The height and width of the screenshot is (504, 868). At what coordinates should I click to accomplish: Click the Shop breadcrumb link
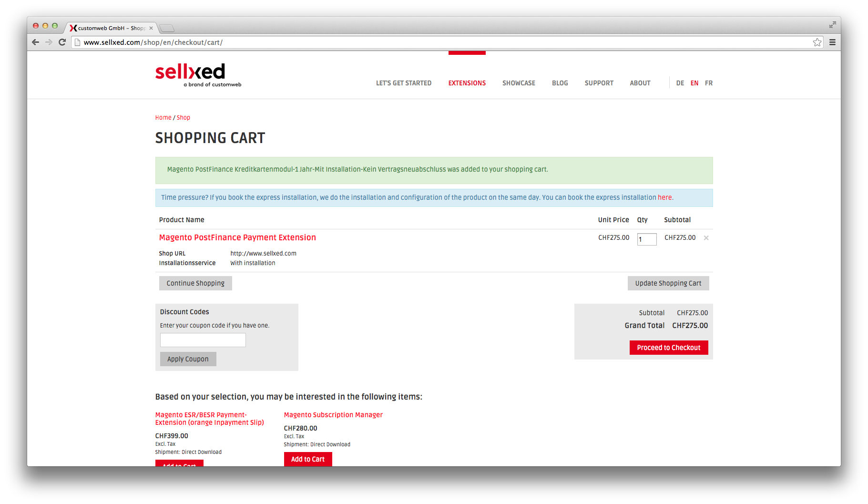pos(183,118)
